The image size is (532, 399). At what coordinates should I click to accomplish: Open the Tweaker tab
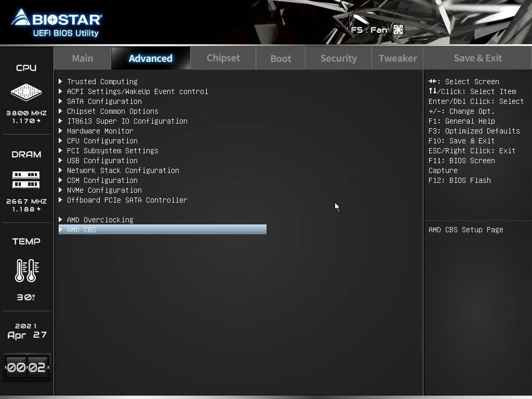tap(397, 58)
